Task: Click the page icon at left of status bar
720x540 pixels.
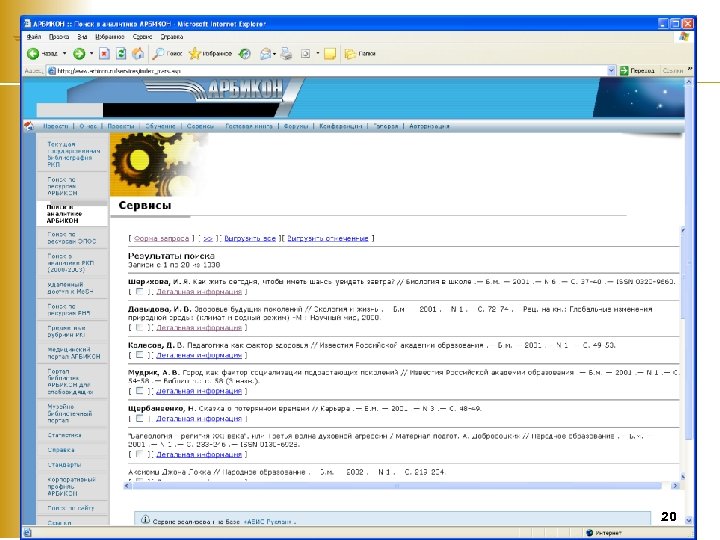Action: tap(28, 533)
